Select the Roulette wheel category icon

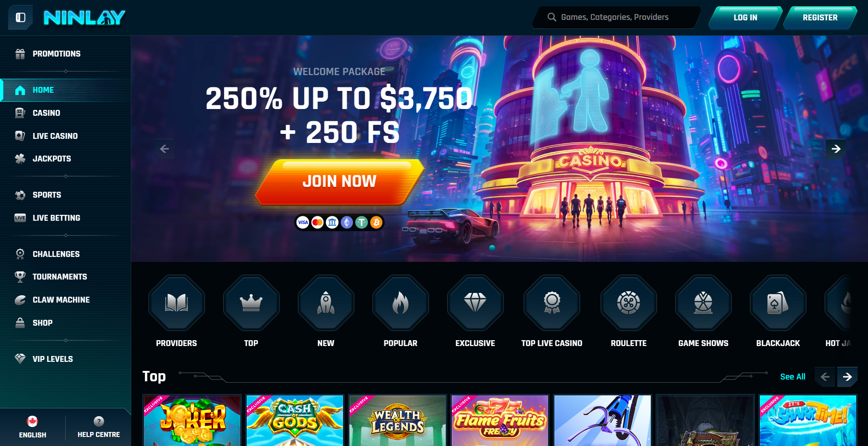click(x=629, y=303)
